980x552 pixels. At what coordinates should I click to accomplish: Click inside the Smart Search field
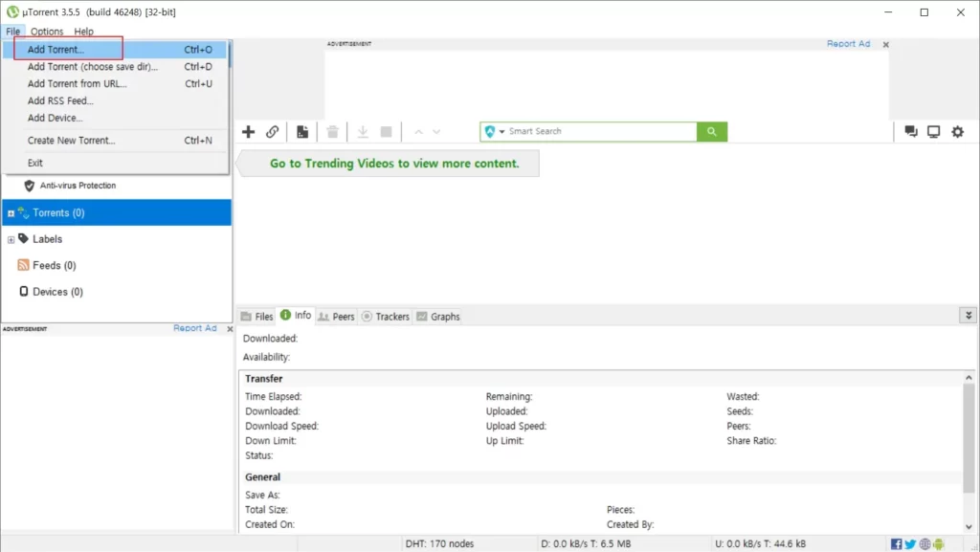click(601, 131)
